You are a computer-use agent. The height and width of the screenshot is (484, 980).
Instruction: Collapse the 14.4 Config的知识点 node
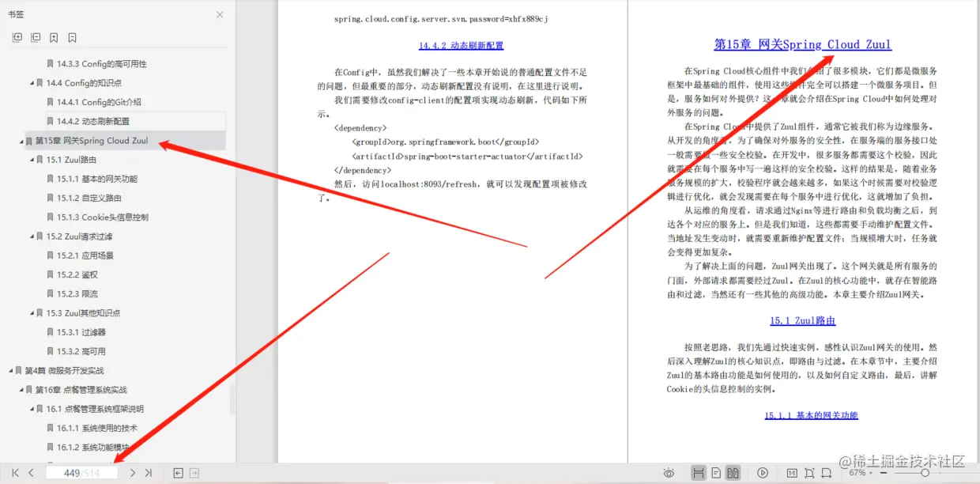pyautogui.click(x=32, y=83)
